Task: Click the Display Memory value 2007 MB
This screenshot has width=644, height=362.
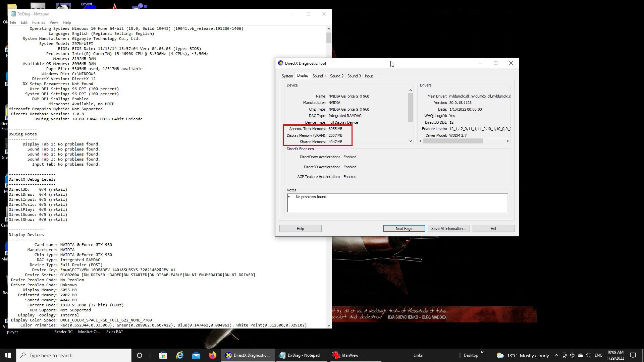Action: pyautogui.click(x=335, y=135)
